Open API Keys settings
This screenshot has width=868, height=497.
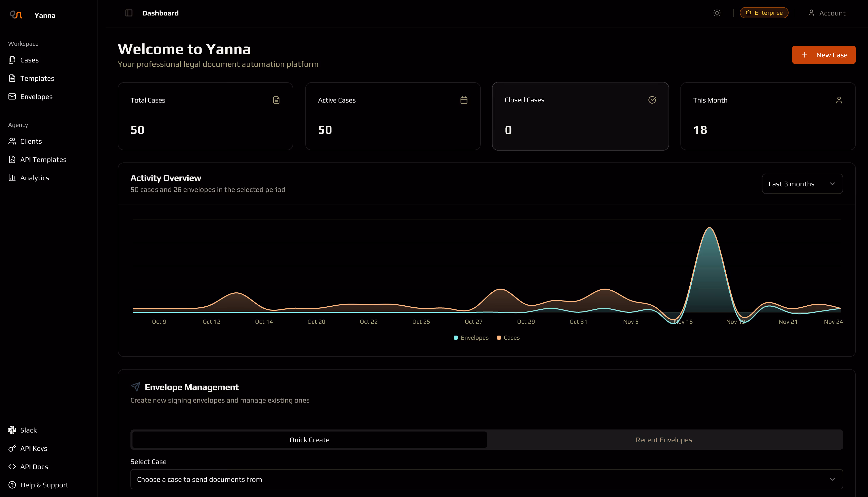click(34, 449)
